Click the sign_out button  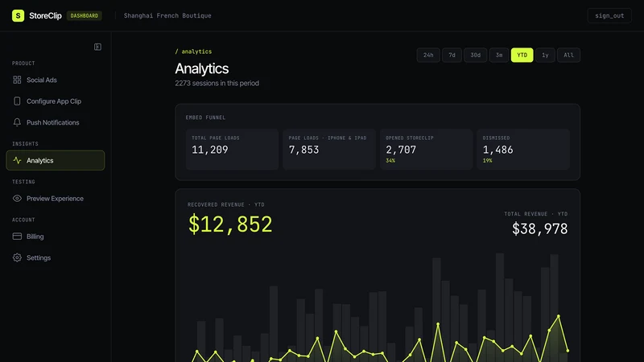(609, 15)
